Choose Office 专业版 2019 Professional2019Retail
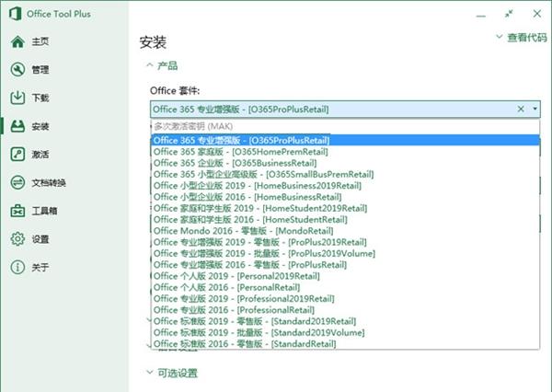Viewport: 552px width, 392px height. [x=345, y=298]
